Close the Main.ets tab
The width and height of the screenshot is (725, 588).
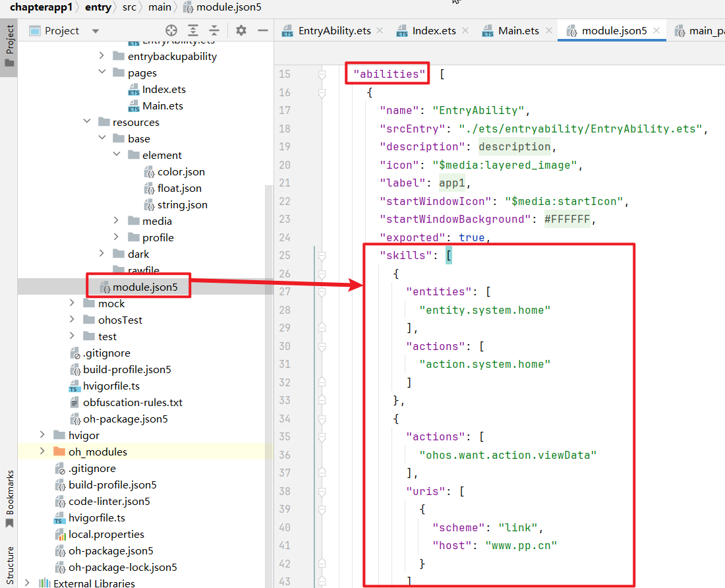coord(549,30)
